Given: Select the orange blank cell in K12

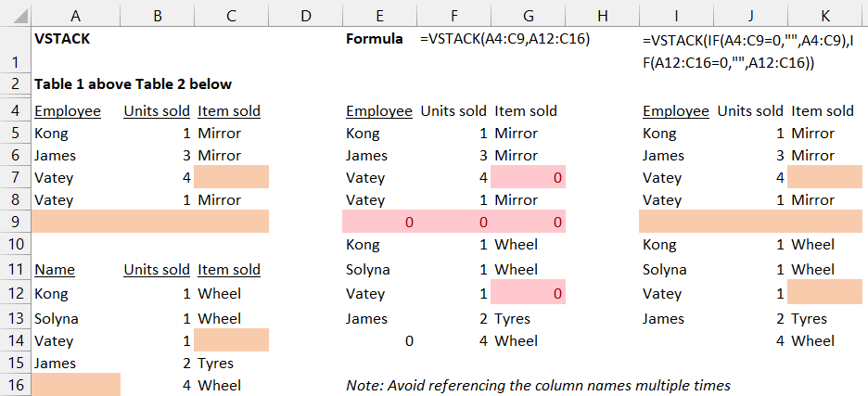Looking at the screenshot, I should click(x=824, y=294).
